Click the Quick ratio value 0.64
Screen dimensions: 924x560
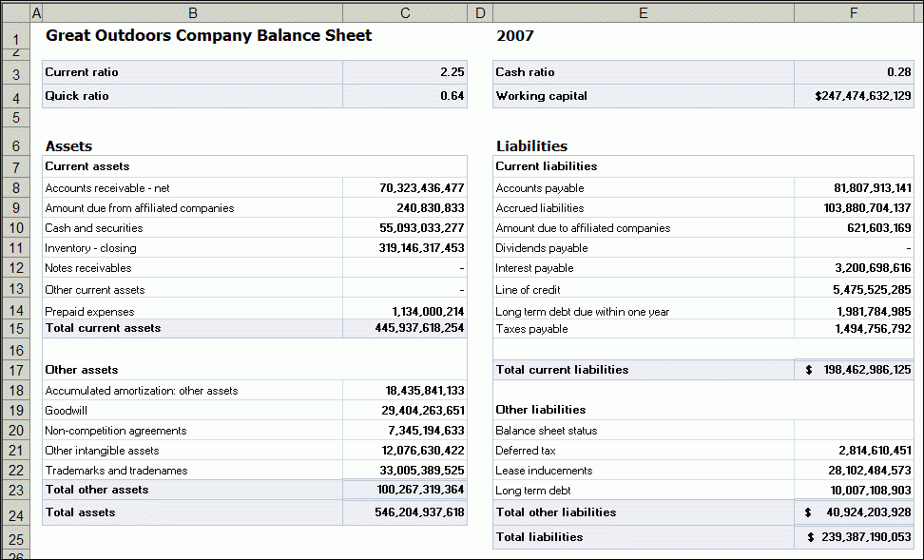[x=404, y=96]
